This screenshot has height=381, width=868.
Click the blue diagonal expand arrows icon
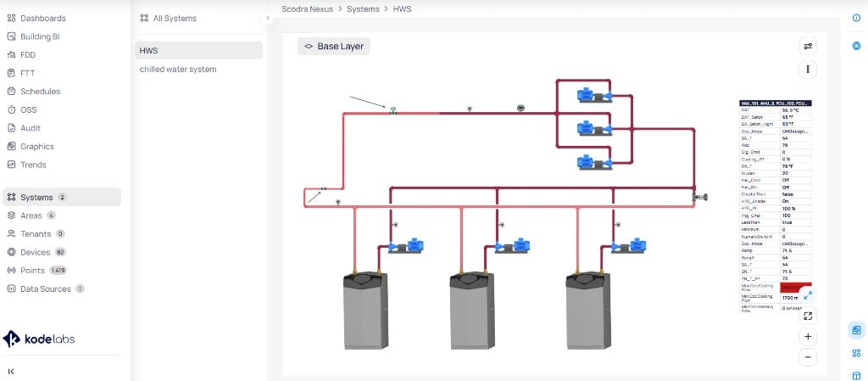pos(808,295)
